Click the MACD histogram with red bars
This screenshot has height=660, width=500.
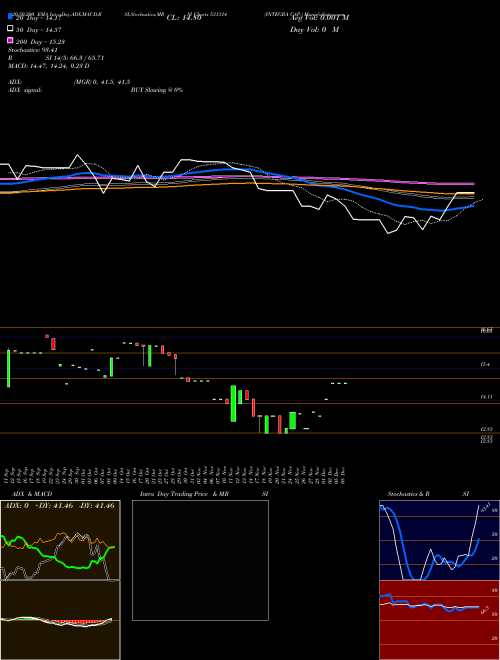coord(60,620)
